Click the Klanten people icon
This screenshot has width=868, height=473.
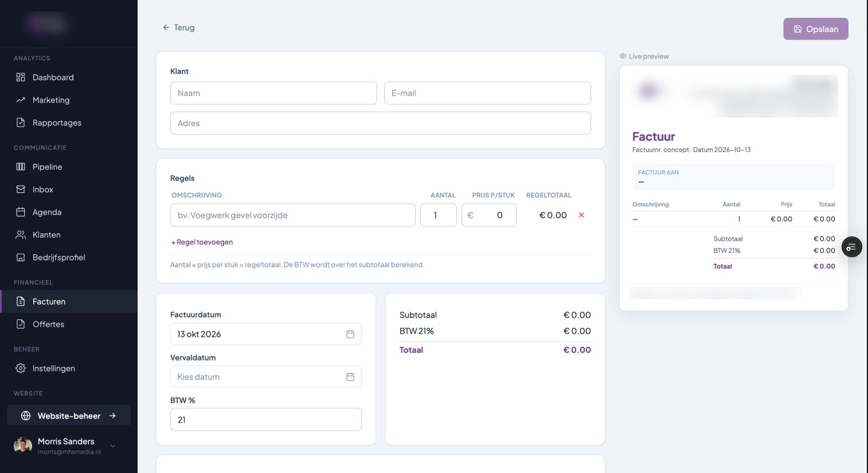pyautogui.click(x=21, y=235)
